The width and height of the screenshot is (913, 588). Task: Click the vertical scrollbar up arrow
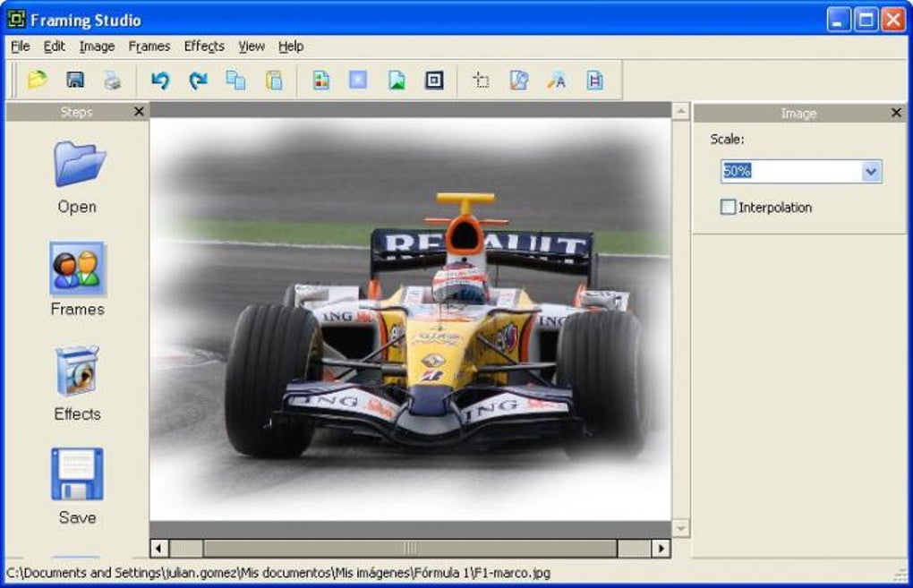(680, 111)
